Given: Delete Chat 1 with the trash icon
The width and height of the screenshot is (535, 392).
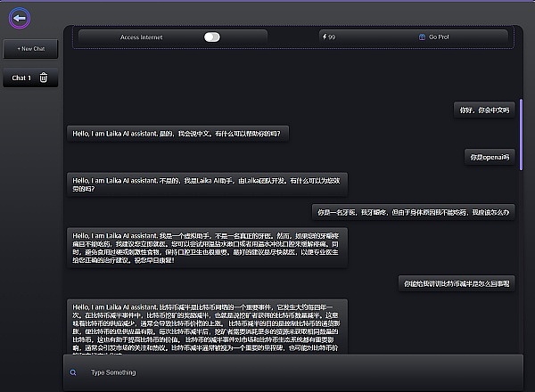Looking at the screenshot, I should click(x=44, y=78).
